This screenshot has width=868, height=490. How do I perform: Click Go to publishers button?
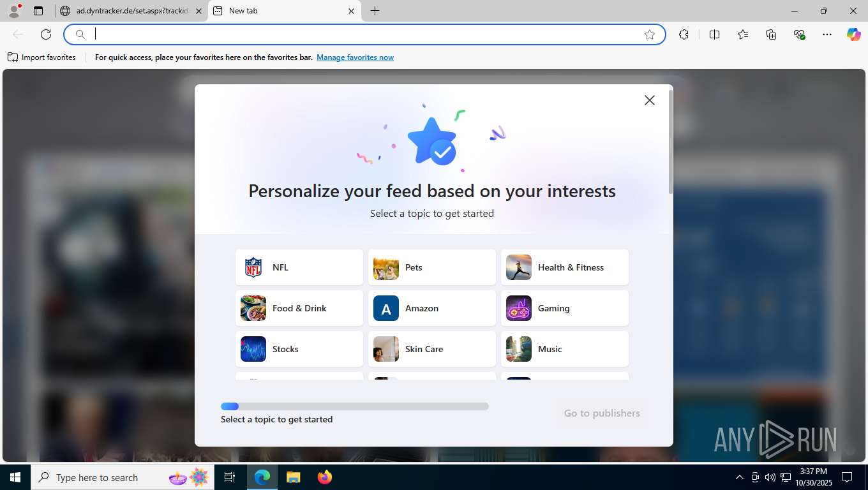pyautogui.click(x=602, y=413)
